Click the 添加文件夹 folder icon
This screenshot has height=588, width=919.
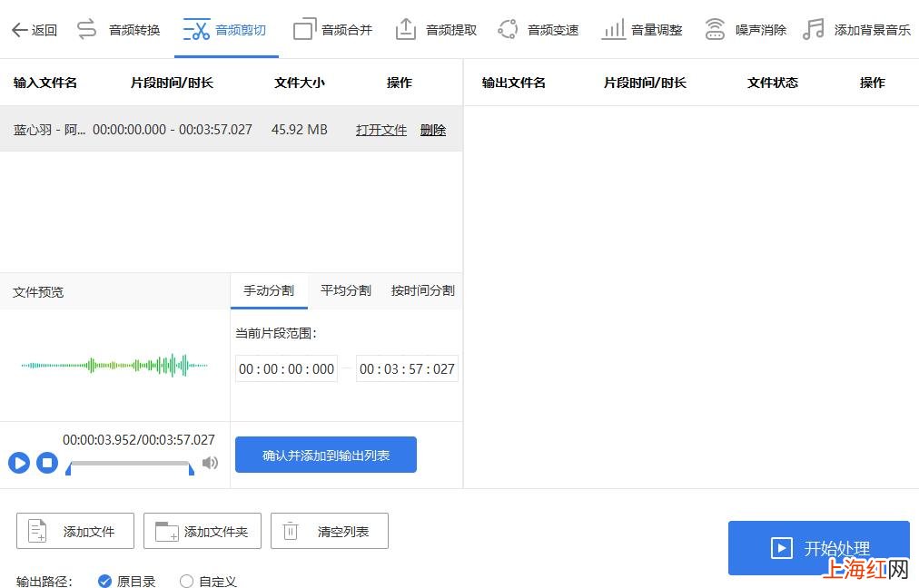coord(166,531)
